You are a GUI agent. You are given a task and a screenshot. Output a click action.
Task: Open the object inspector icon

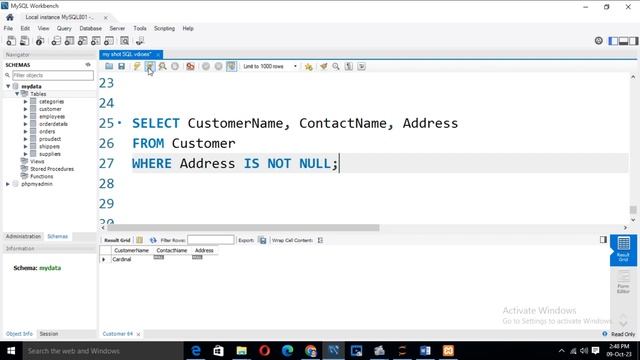point(40,41)
